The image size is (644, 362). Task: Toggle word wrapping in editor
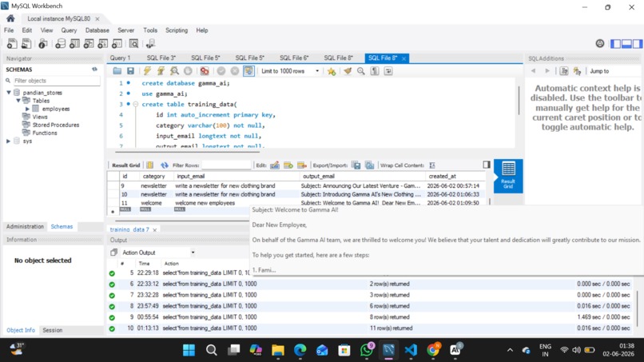(388, 71)
